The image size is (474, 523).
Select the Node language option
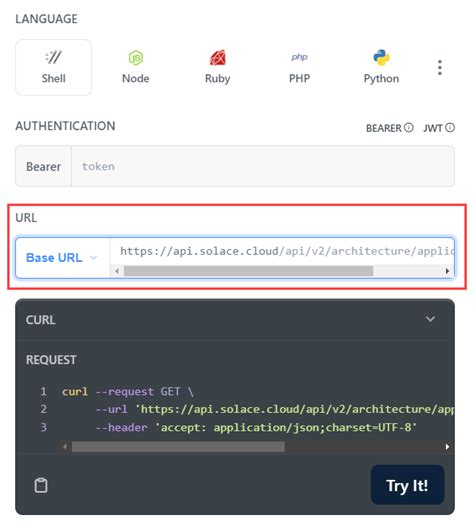[135, 67]
